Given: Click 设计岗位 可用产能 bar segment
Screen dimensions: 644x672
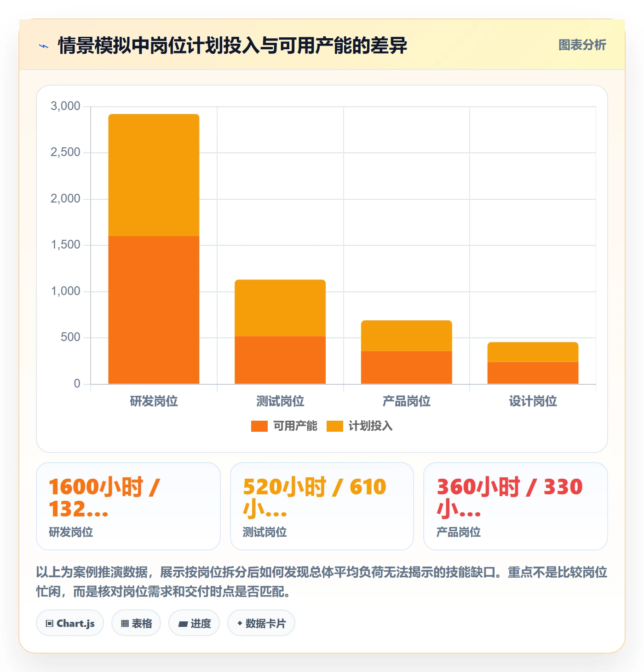Looking at the screenshot, I should [533, 373].
